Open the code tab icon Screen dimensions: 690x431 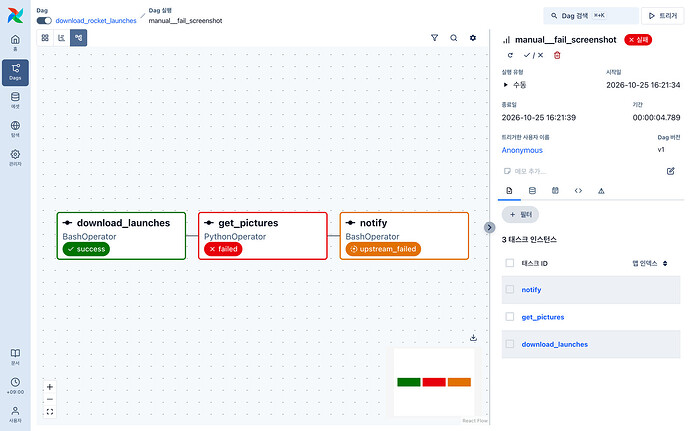pyautogui.click(x=578, y=191)
